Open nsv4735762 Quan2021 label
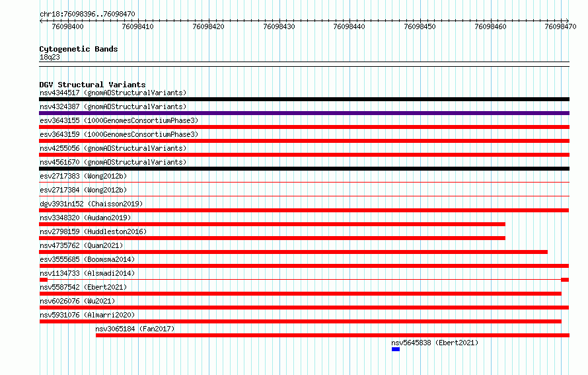 [x=81, y=245]
